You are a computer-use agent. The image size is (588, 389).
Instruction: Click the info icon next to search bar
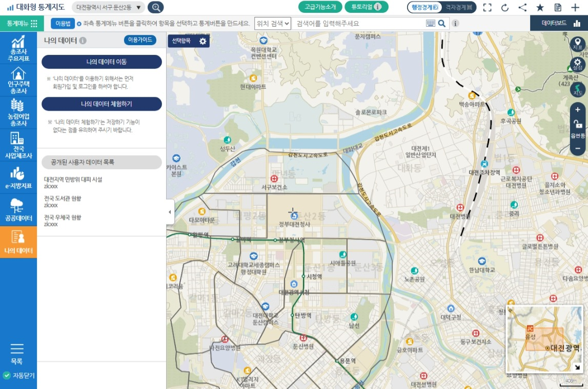455,23
